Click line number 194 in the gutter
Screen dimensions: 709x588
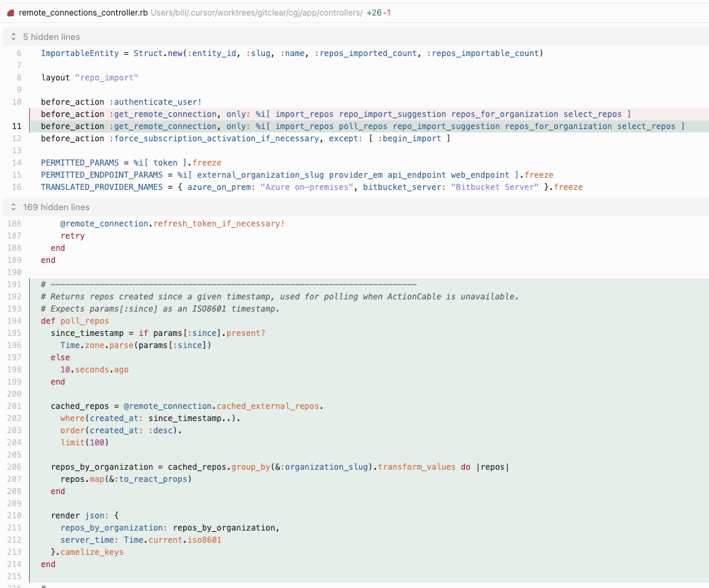click(x=15, y=321)
